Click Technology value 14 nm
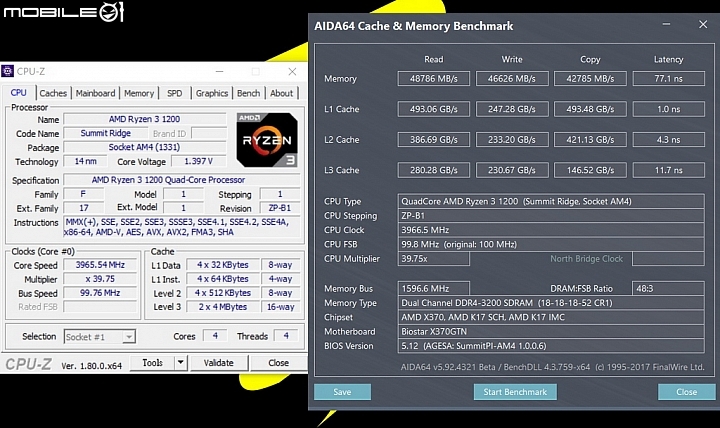This screenshot has height=428, width=720. click(85, 161)
